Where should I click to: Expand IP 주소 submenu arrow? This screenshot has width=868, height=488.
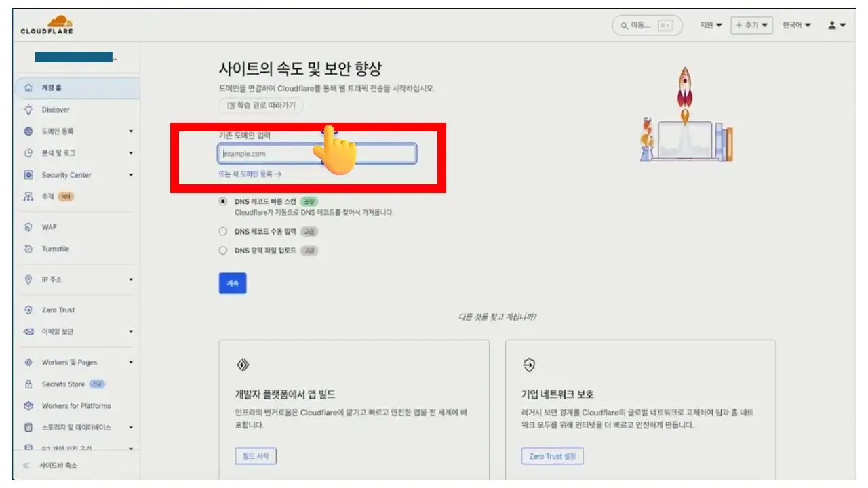131,279
